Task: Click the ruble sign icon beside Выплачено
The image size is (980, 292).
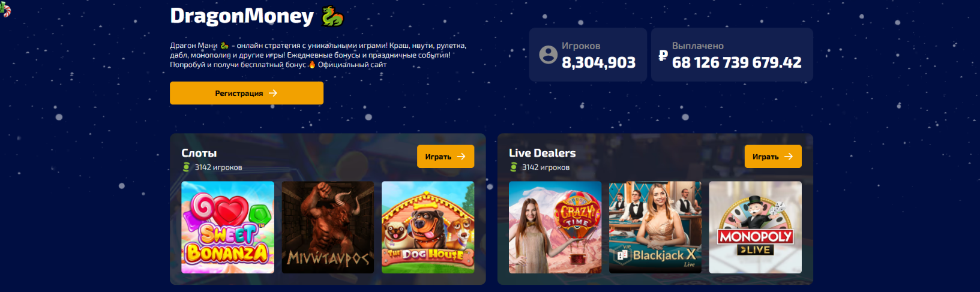Action: click(x=663, y=56)
